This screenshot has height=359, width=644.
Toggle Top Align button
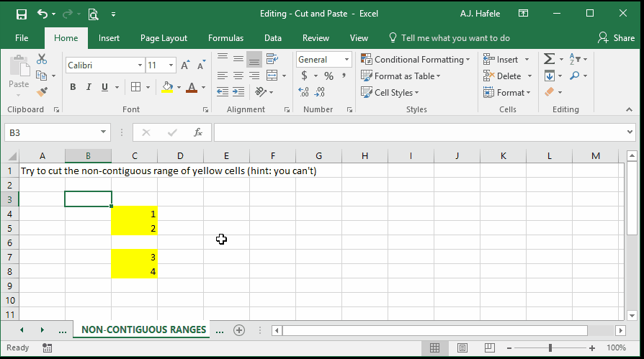tap(223, 59)
